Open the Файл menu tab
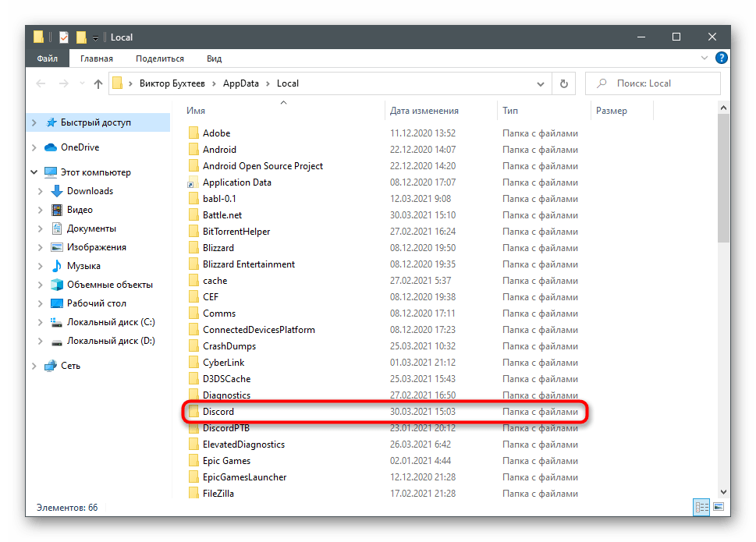Image resolution: width=756 pixels, height=542 pixels. tap(48, 58)
